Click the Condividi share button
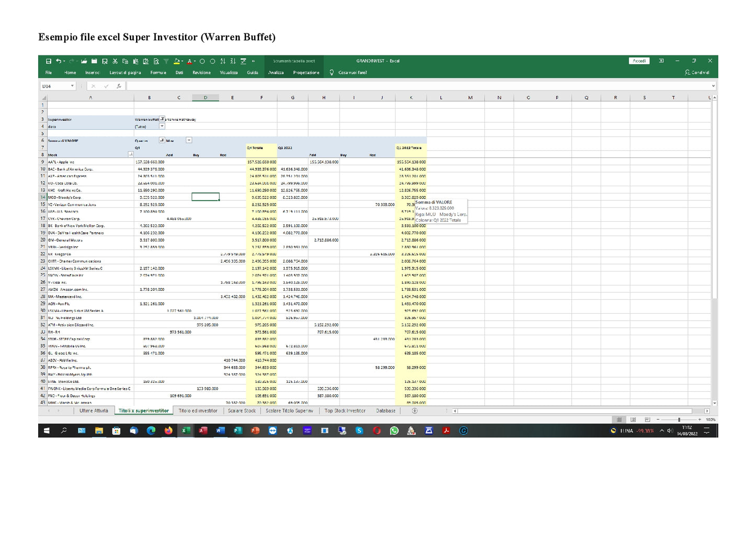This screenshot has width=756, height=534. pyautogui.click(x=697, y=73)
